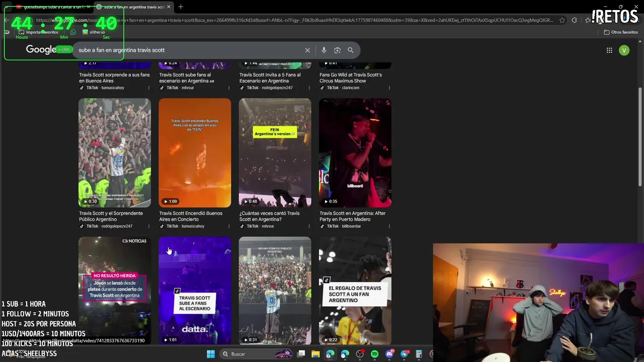Open Calculator from the taskbar
644x362 pixels.
pos(419,354)
